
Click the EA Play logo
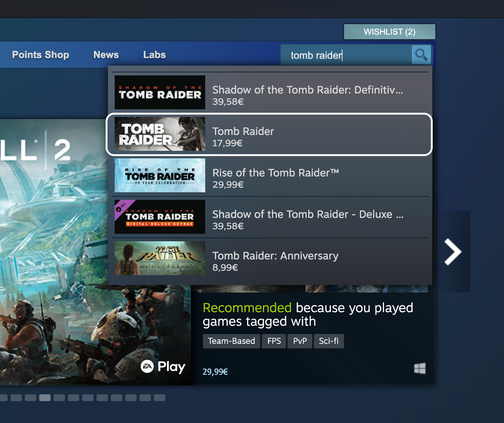(163, 366)
